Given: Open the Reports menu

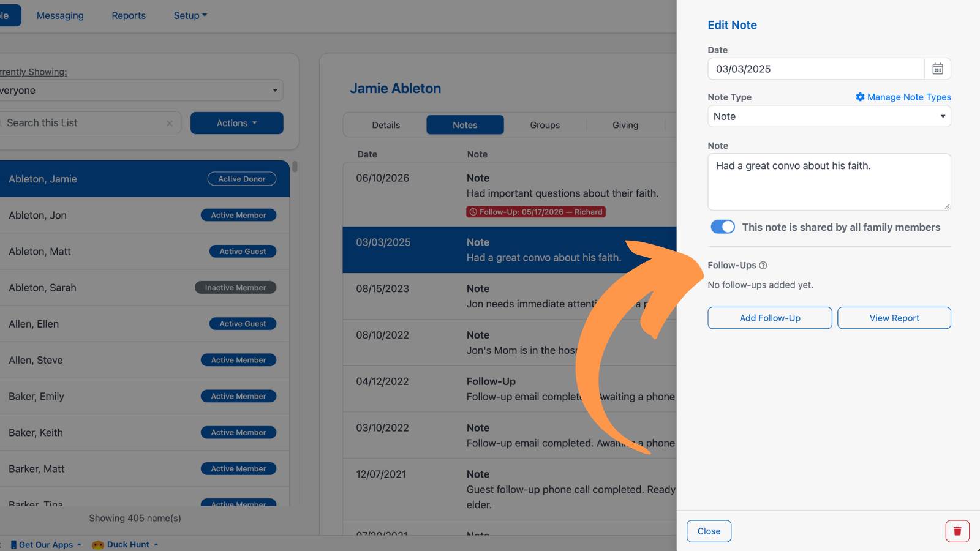Looking at the screenshot, I should pyautogui.click(x=129, y=15).
